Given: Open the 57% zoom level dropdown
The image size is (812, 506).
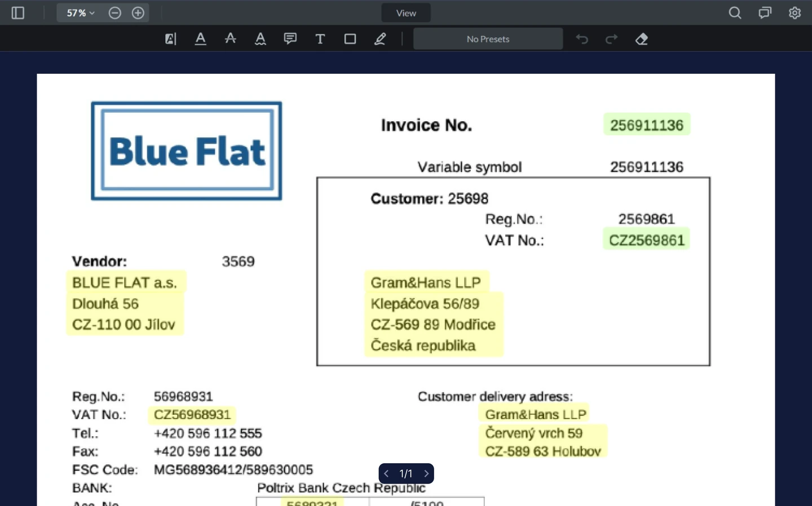Looking at the screenshot, I should [x=81, y=12].
